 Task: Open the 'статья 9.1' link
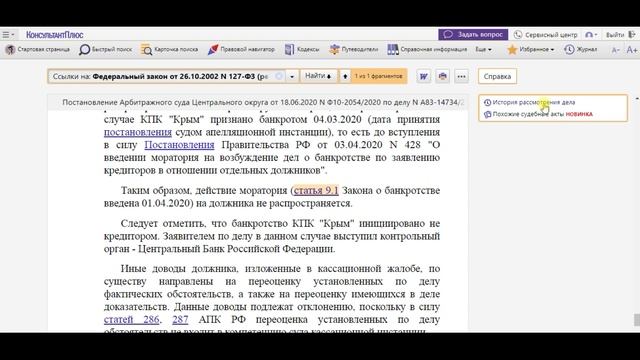tap(316, 191)
